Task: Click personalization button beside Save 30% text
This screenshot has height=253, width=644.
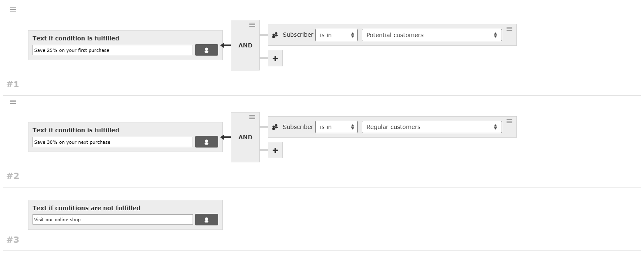Action: 207,142
